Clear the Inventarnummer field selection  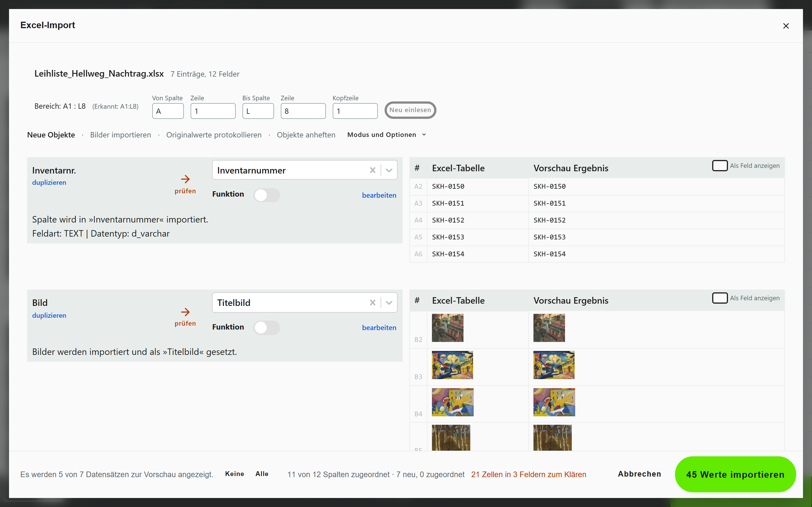(x=372, y=170)
